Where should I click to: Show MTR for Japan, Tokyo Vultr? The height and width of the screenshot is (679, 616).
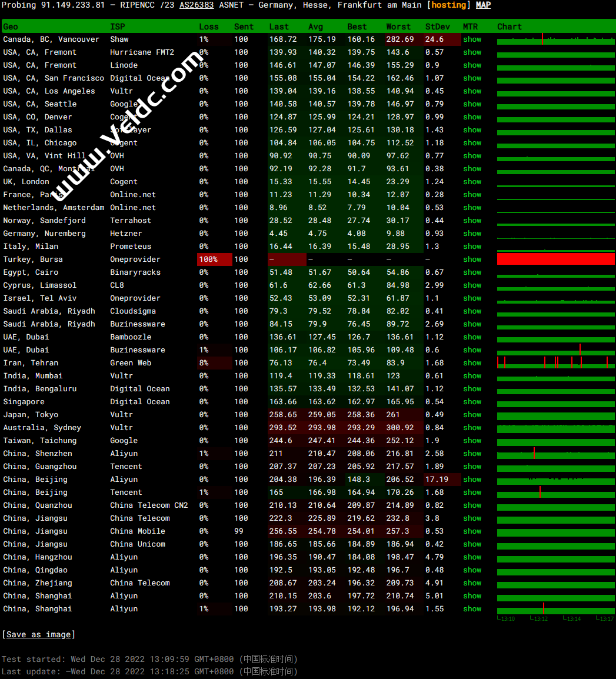[x=472, y=415]
